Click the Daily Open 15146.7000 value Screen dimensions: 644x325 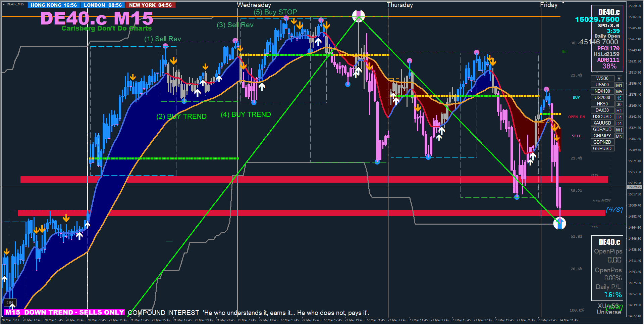599,42
